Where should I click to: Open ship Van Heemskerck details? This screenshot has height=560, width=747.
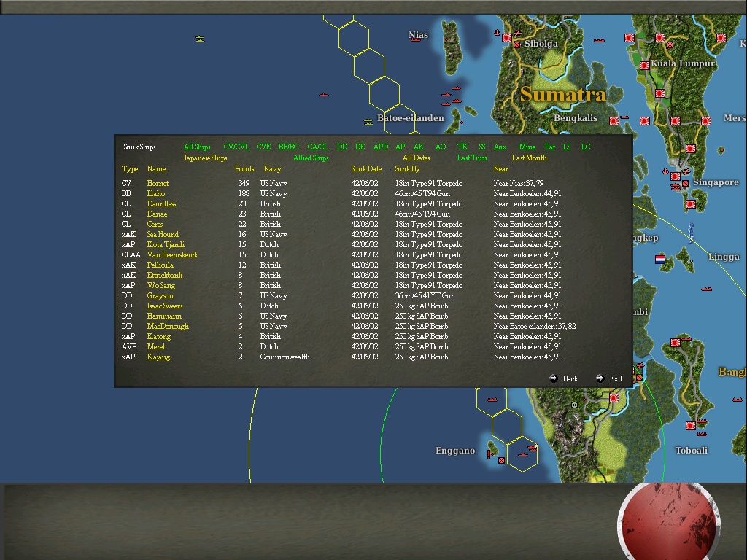(x=172, y=254)
